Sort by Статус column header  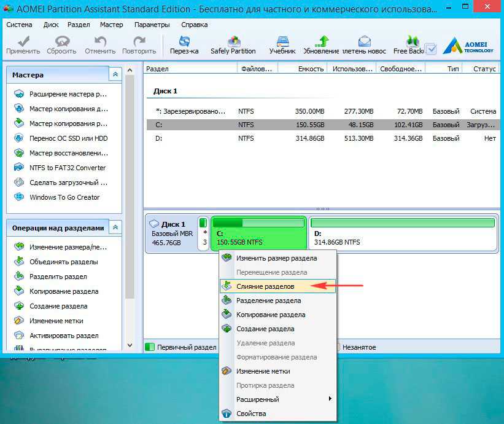481,69
